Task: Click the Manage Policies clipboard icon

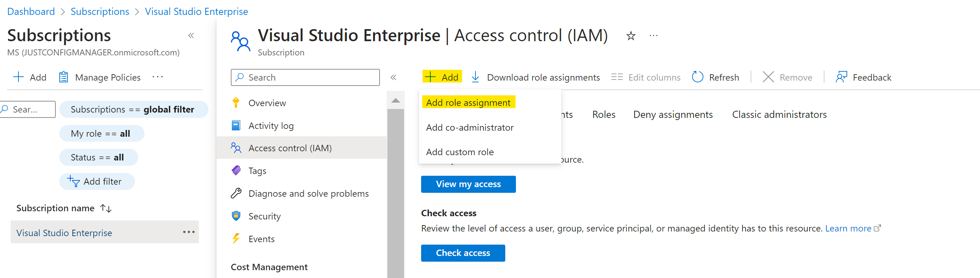Action: coord(64,77)
